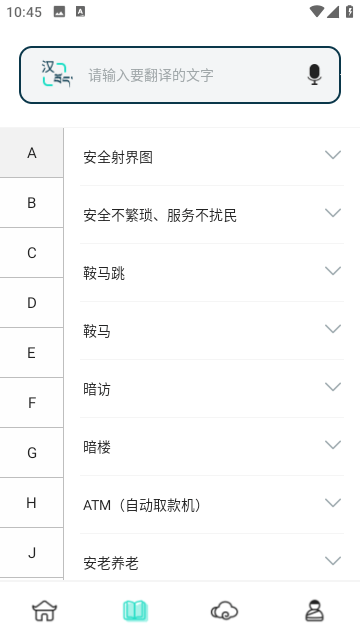Open the home tab house icon
360x640 pixels.
coord(44,611)
